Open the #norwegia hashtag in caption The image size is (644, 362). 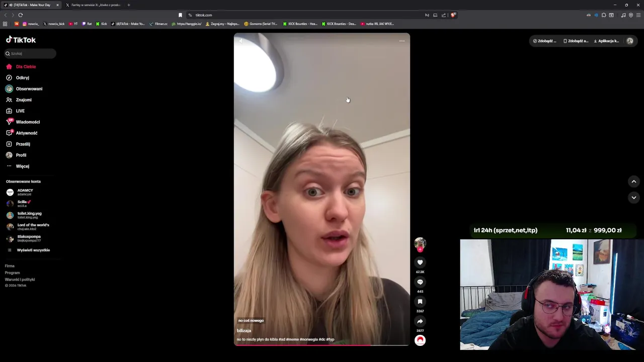click(x=309, y=339)
